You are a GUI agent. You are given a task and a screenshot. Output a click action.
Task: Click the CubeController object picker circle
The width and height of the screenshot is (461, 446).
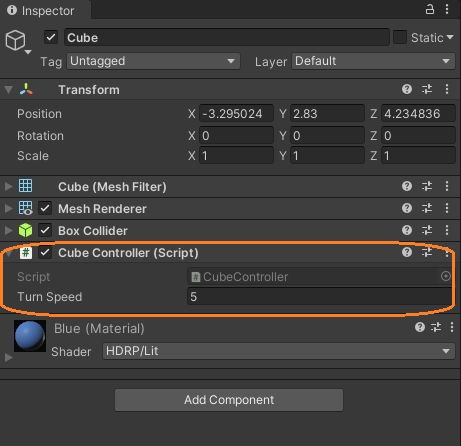pos(446,276)
